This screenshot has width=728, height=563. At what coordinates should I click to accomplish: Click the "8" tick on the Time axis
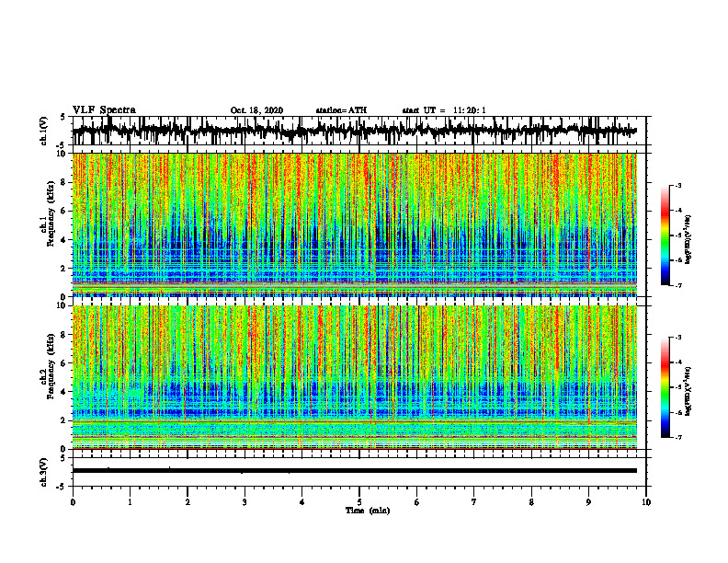531,502
